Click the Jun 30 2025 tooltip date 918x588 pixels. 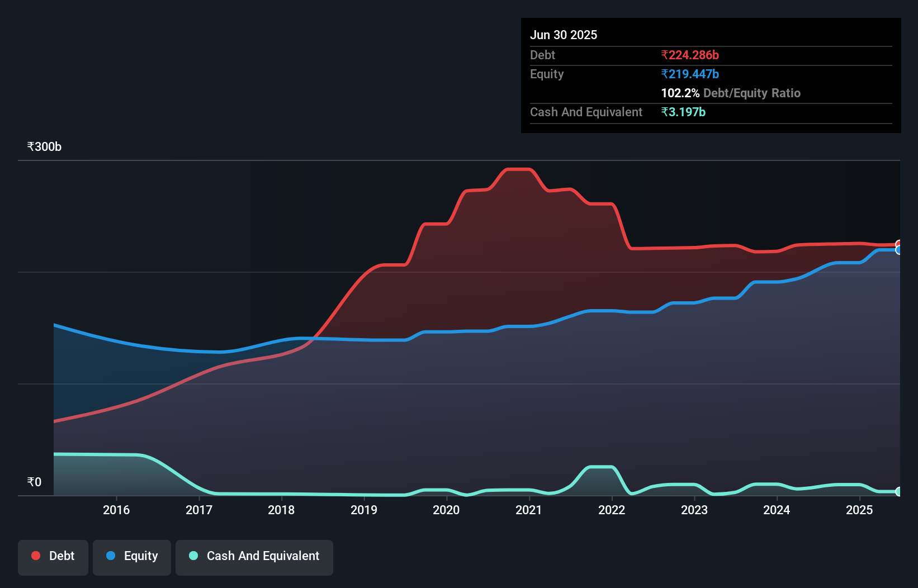pyautogui.click(x=564, y=35)
